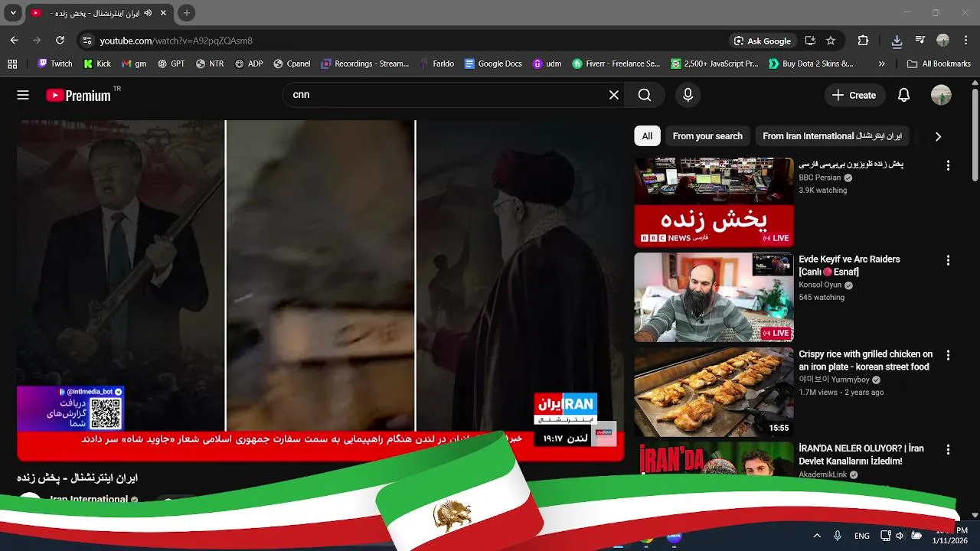Viewport: 980px width, 551px height.
Task: Close the Iran International browser tab
Action: pyautogui.click(x=163, y=13)
